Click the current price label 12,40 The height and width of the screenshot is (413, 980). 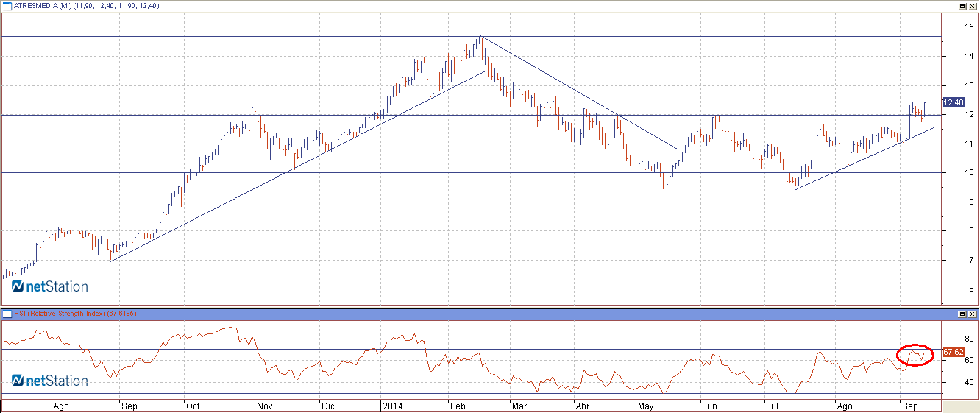(x=954, y=102)
